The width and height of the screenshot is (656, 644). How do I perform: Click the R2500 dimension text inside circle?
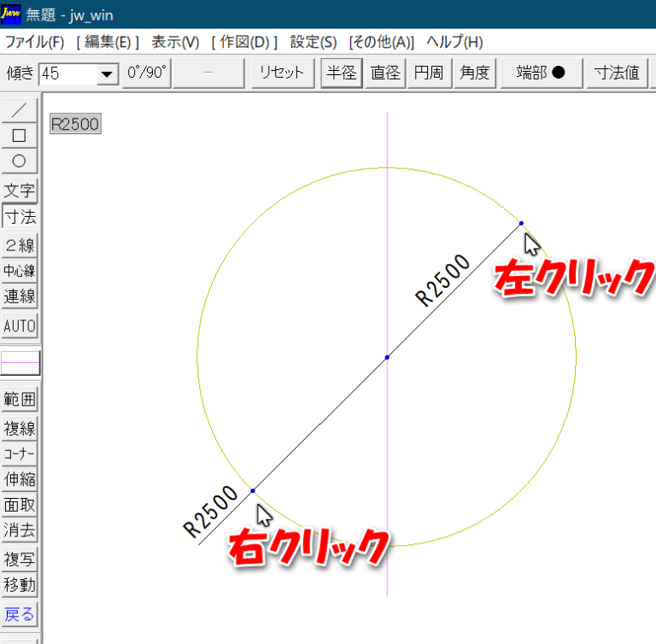click(x=442, y=280)
